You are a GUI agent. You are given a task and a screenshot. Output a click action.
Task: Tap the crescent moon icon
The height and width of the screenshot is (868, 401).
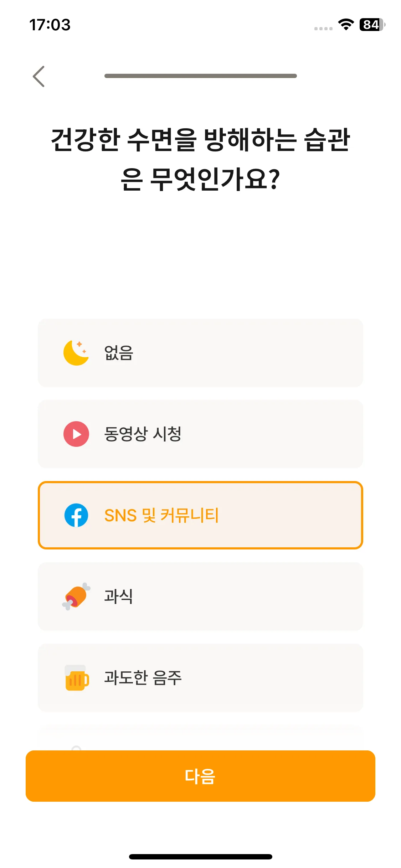tap(76, 353)
